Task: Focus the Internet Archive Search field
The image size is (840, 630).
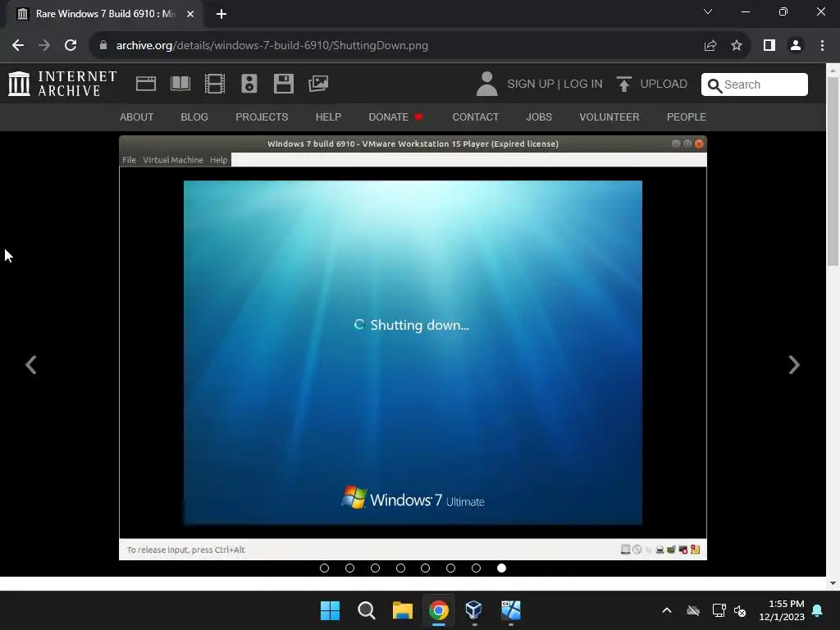Action: pyautogui.click(x=755, y=84)
